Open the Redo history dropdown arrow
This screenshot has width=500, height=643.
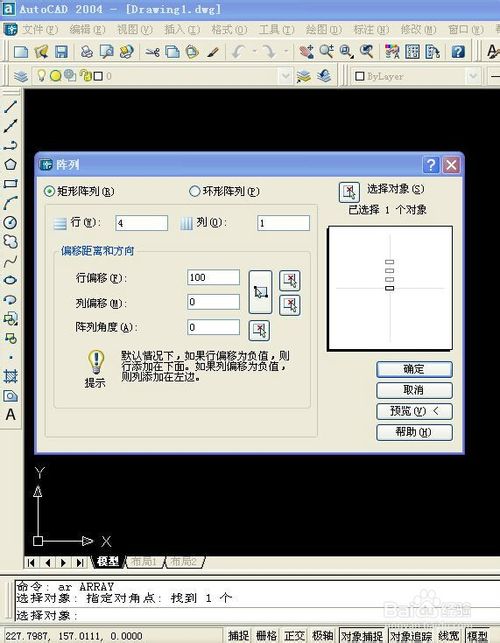pyautogui.click(x=286, y=52)
